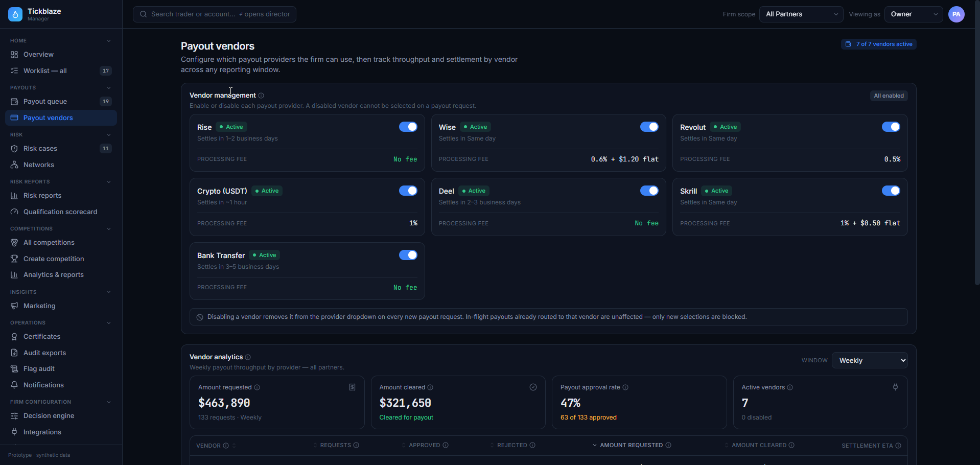Viewport: 980px width, 465px height.
Task: Click the info icon next to Active vendors
Action: pos(790,387)
